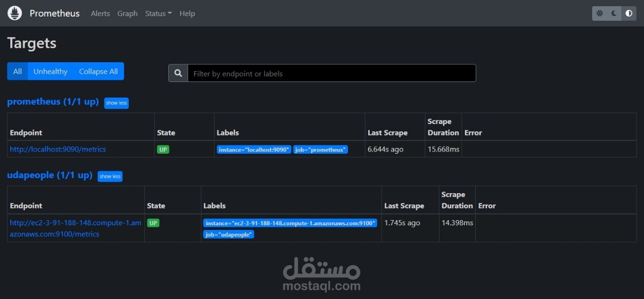Show only Unhealthy targets
This screenshot has height=299, width=644.
click(x=50, y=71)
